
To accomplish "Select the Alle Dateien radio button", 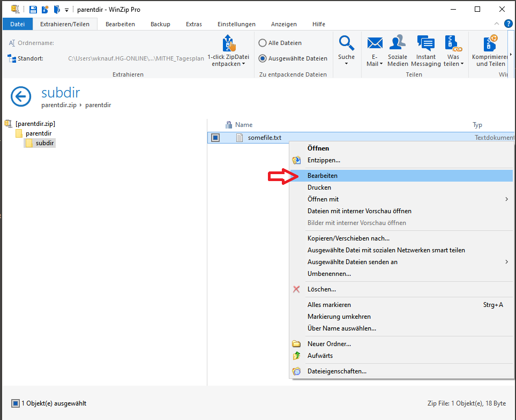I will pyautogui.click(x=262, y=43).
